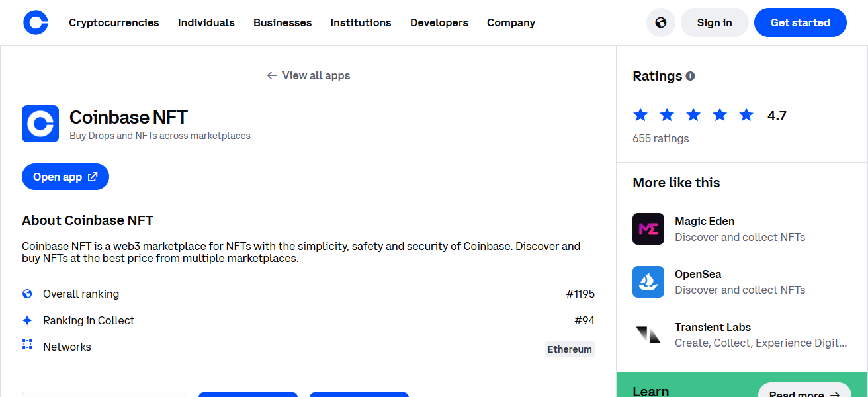Viewport: 868px width, 397px height.
Task: Click the Coinbase logo icon
Action: pos(36,22)
